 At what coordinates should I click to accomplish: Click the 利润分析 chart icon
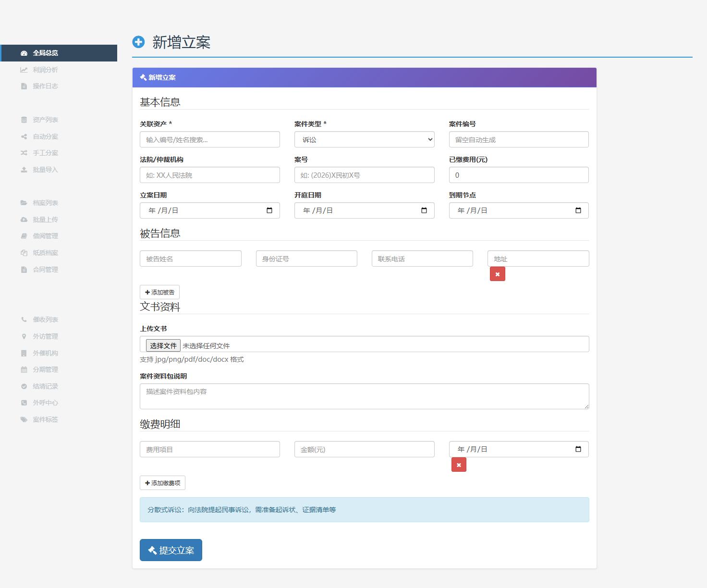tap(24, 70)
